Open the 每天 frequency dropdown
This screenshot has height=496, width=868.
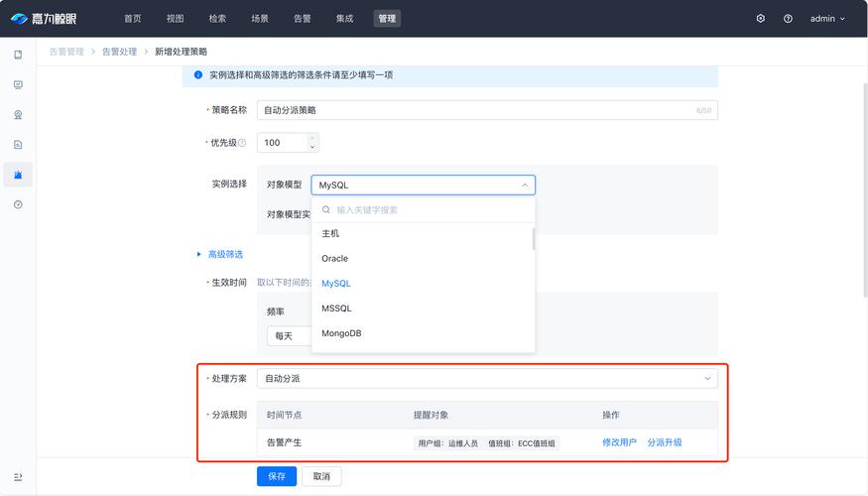point(290,336)
